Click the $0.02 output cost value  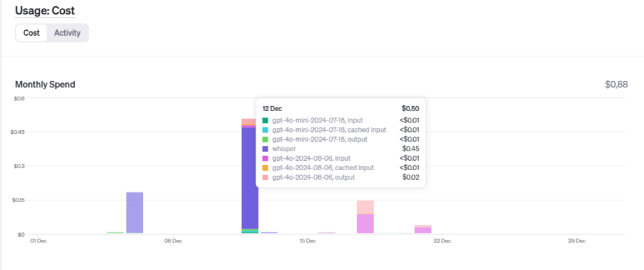click(411, 177)
